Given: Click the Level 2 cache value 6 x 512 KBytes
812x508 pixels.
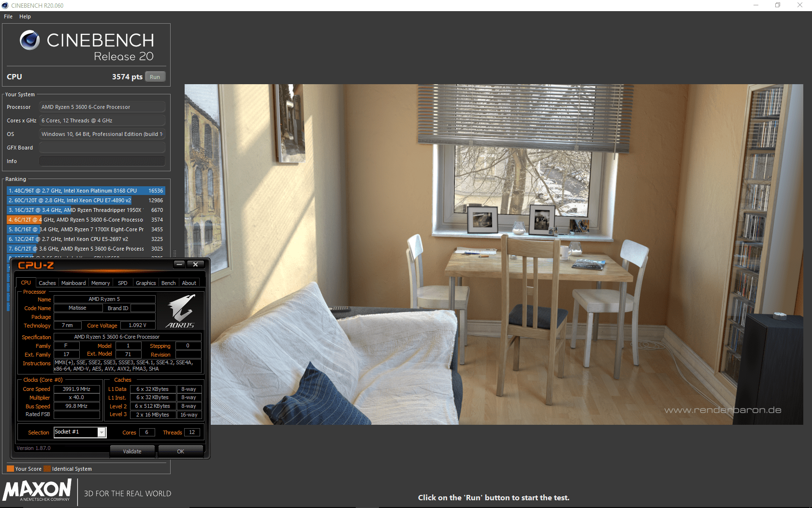Looking at the screenshot, I should click(153, 406).
